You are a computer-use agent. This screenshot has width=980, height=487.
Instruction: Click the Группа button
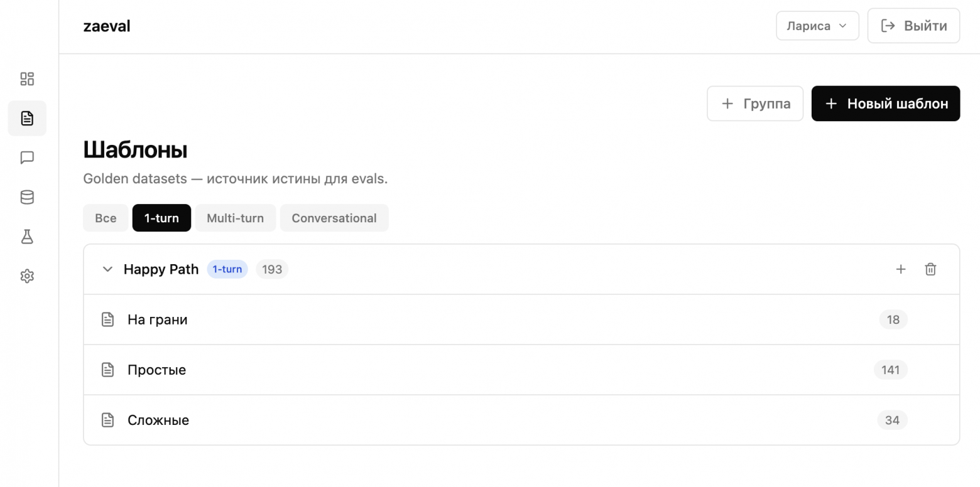[x=754, y=104]
